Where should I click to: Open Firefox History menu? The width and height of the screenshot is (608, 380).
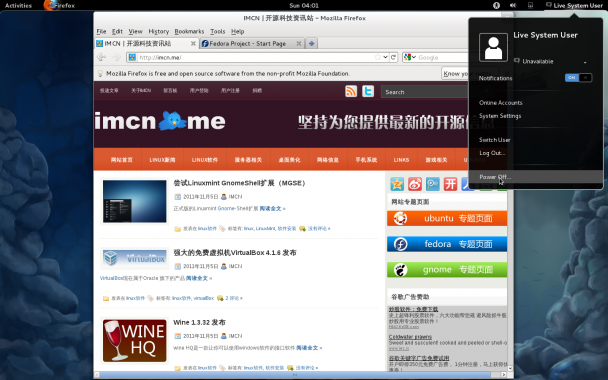pyautogui.click(x=159, y=31)
